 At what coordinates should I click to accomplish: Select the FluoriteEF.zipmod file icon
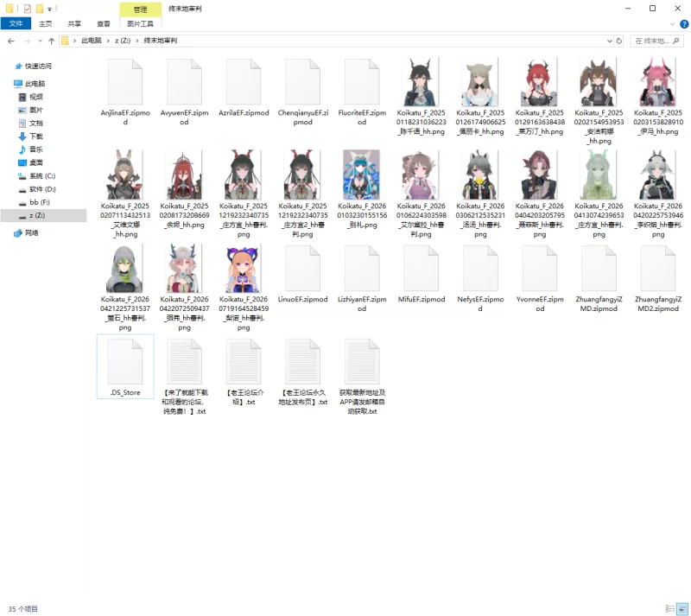point(362,82)
